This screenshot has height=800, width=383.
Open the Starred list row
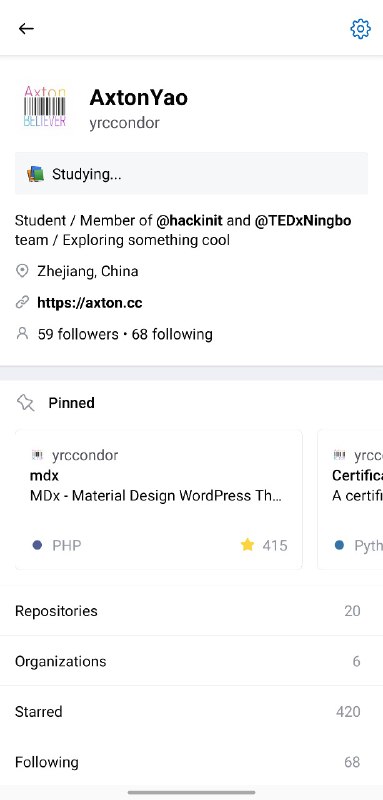pos(191,711)
